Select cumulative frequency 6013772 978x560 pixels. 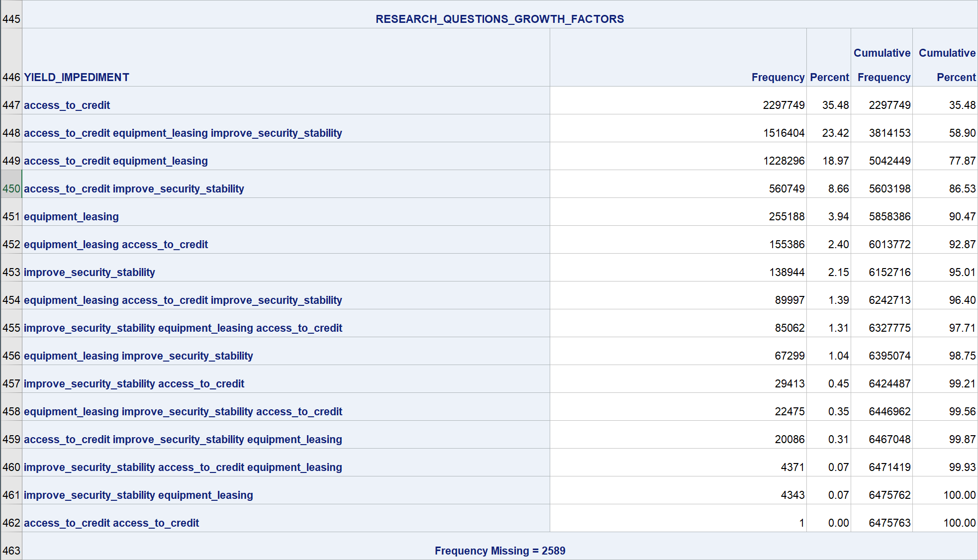click(889, 244)
